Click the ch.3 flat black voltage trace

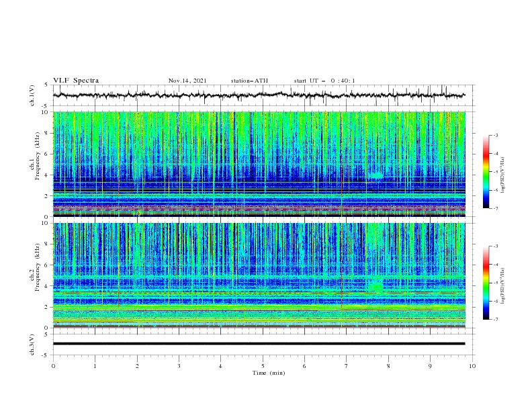(259, 344)
